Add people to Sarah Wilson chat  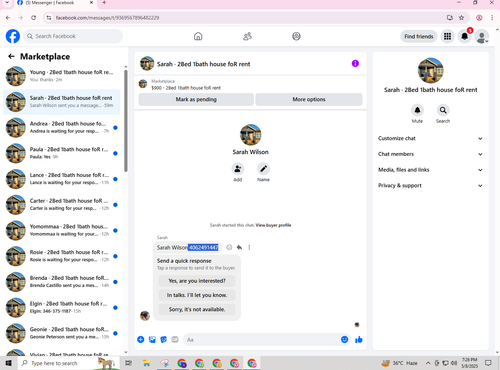point(238,169)
